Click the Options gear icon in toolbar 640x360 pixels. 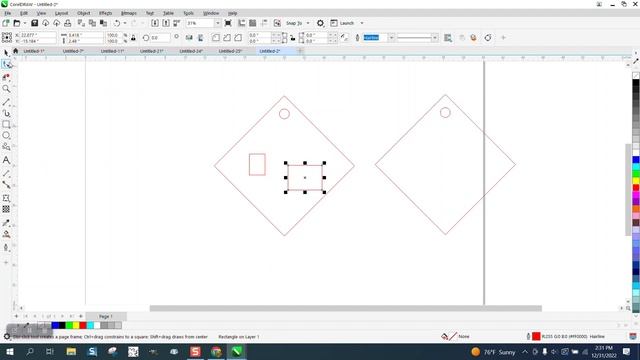click(320, 23)
